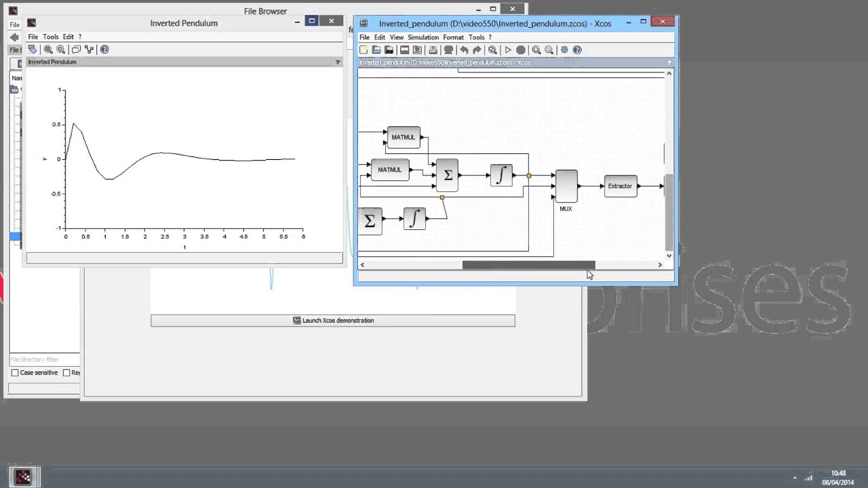Open Xcos demonstrations gear icon
Screen dimensions: 868x488
click(x=564, y=49)
